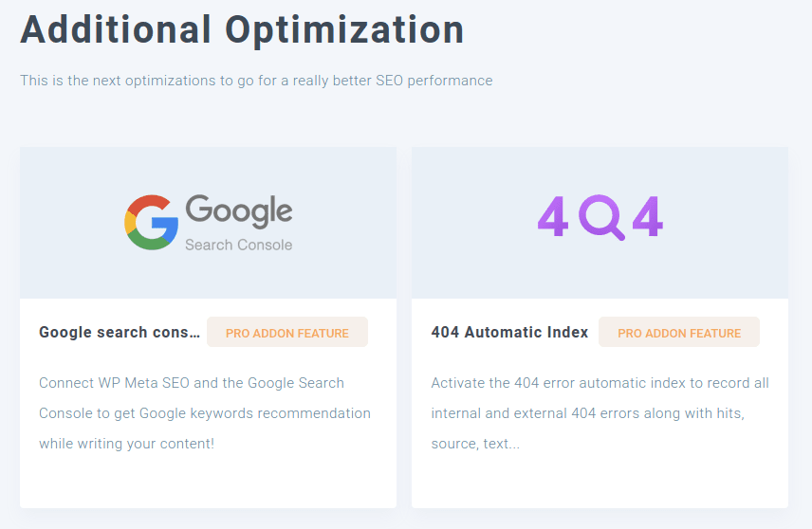This screenshot has width=812, height=529.
Task: Open the 404 Automatic Index title
Action: 509,333
